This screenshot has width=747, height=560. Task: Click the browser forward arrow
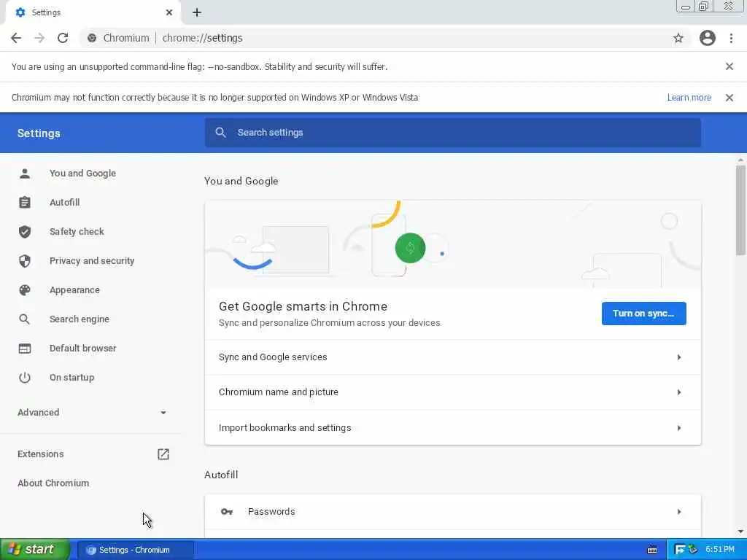pos(39,38)
